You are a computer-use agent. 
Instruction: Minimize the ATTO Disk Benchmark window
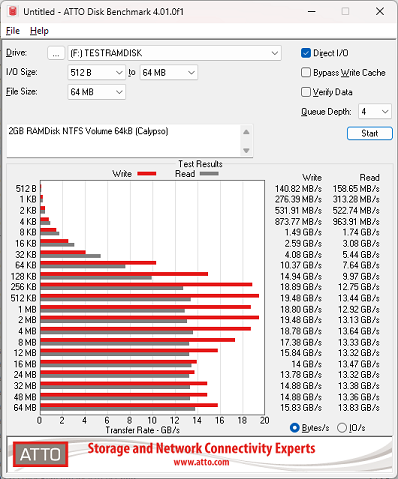tap(312, 11)
